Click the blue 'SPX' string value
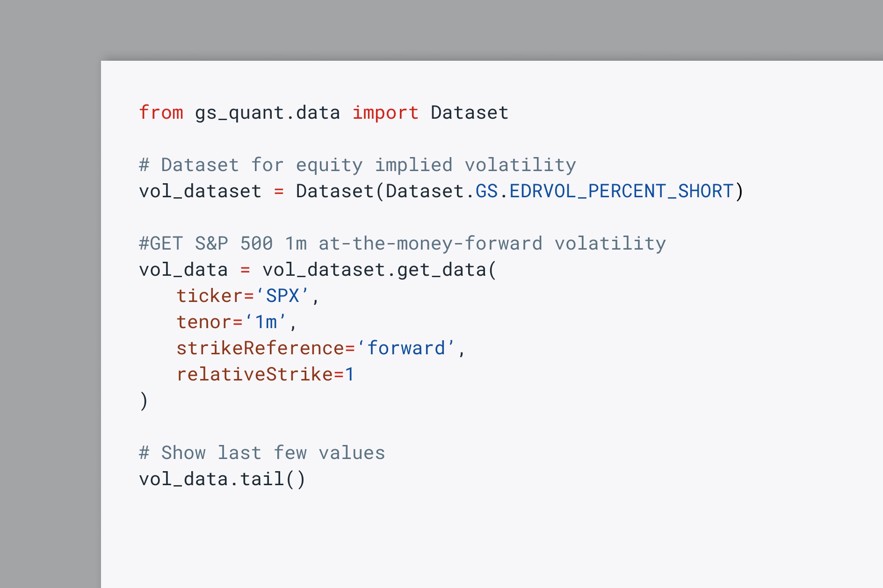 pyautogui.click(x=282, y=296)
